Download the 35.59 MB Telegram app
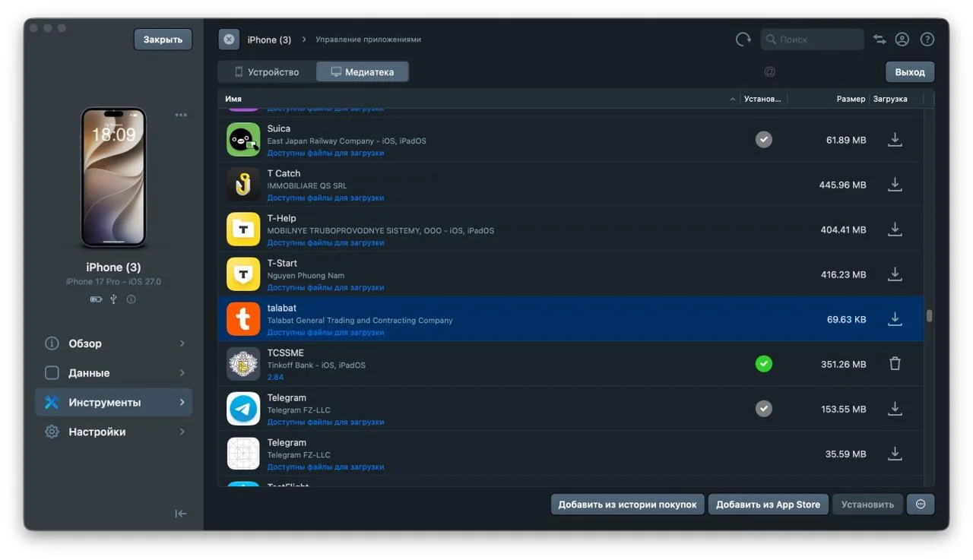Image resolution: width=973 pixels, height=560 pixels. click(x=895, y=454)
